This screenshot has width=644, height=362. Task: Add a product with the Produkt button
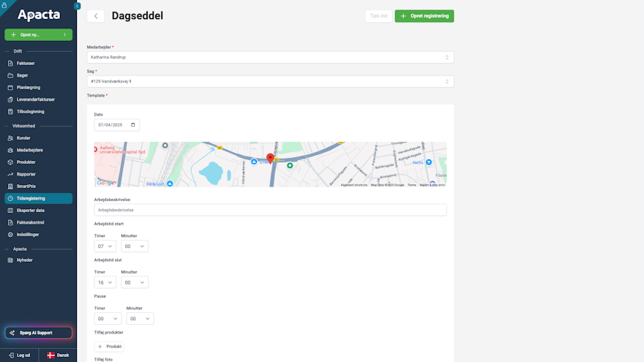[109, 347]
